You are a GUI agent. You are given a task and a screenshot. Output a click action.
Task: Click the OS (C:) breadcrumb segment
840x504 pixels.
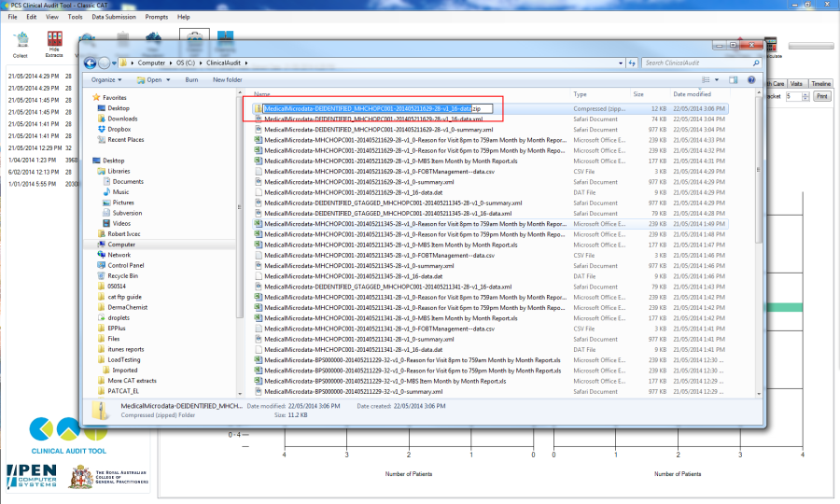[186, 63]
